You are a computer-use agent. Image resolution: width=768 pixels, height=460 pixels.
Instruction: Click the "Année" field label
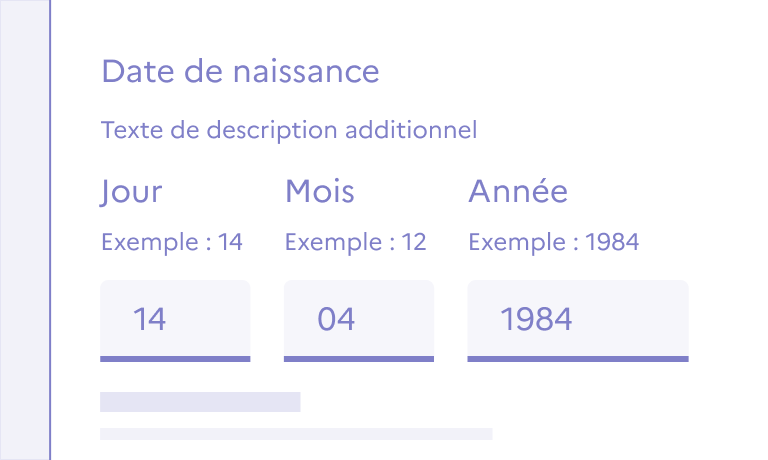click(x=518, y=191)
